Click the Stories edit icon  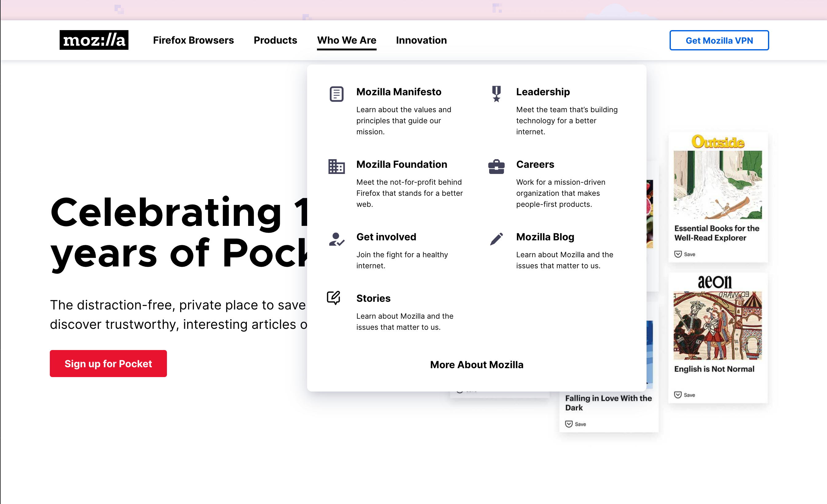[334, 297]
